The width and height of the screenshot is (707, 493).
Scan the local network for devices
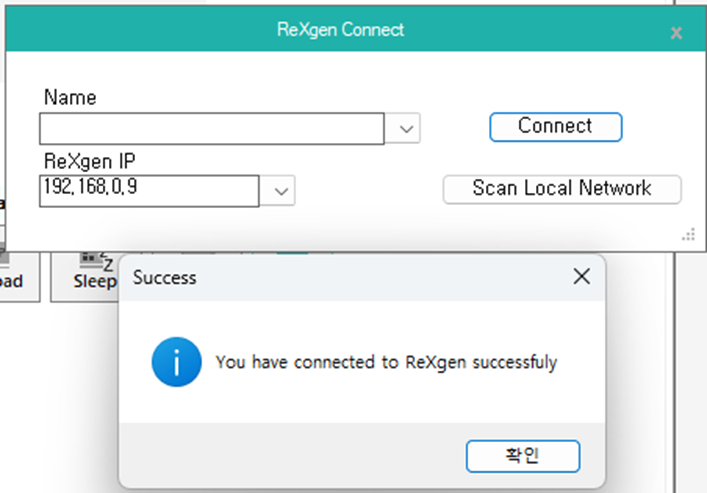[562, 189]
